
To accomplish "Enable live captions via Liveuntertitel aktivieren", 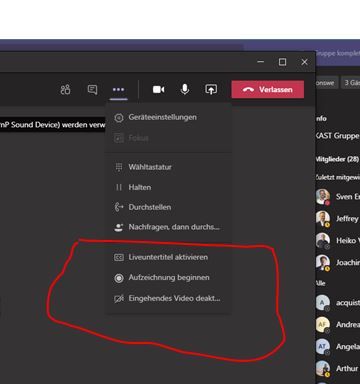I will (168, 257).
